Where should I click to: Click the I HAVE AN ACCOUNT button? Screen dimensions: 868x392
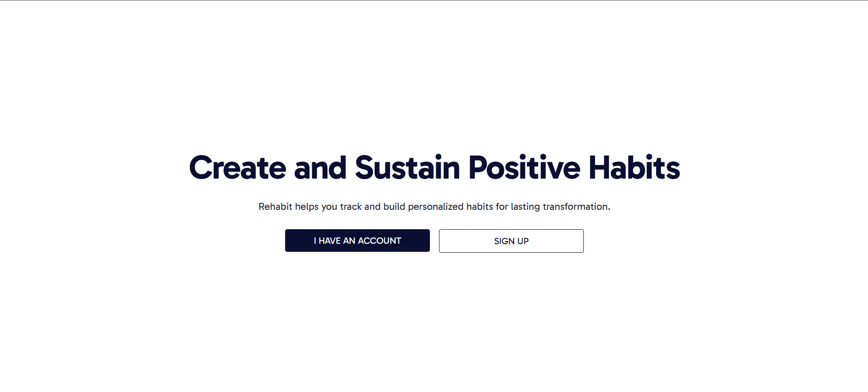pos(357,241)
